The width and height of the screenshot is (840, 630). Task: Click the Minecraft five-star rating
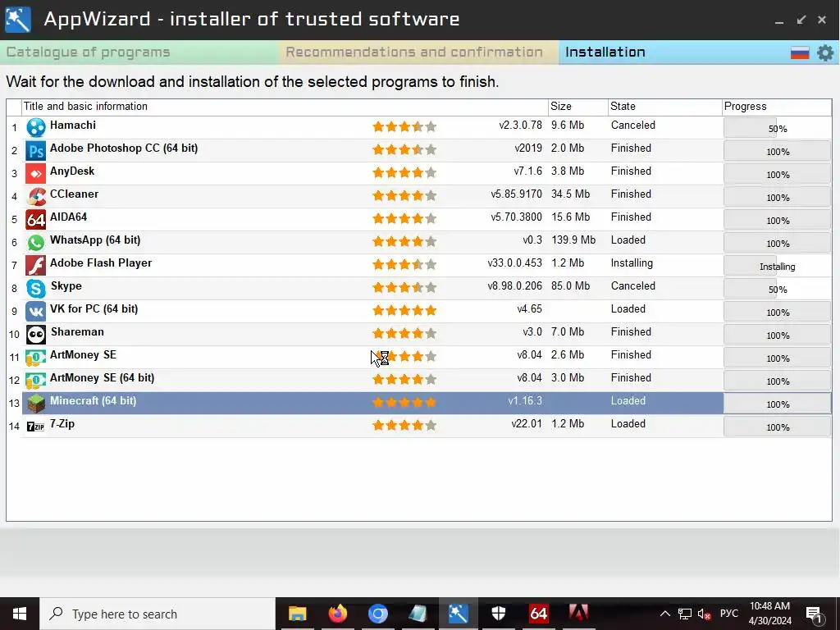(404, 402)
